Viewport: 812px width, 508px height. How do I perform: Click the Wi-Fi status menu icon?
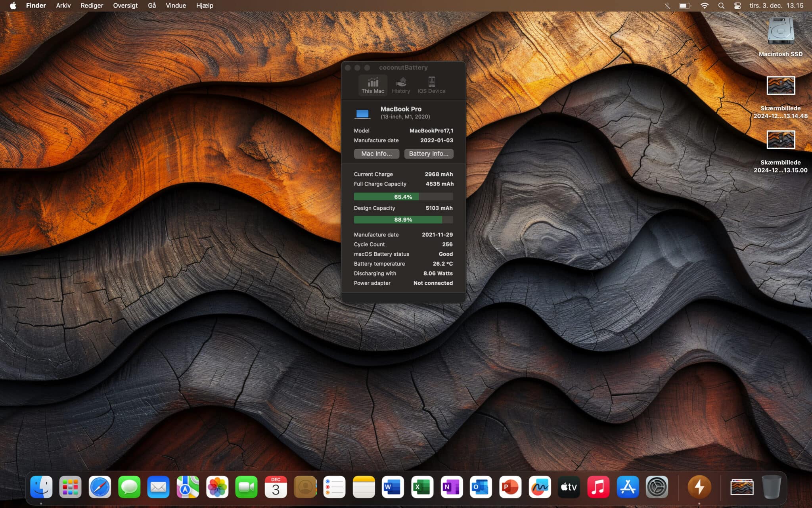click(x=704, y=6)
